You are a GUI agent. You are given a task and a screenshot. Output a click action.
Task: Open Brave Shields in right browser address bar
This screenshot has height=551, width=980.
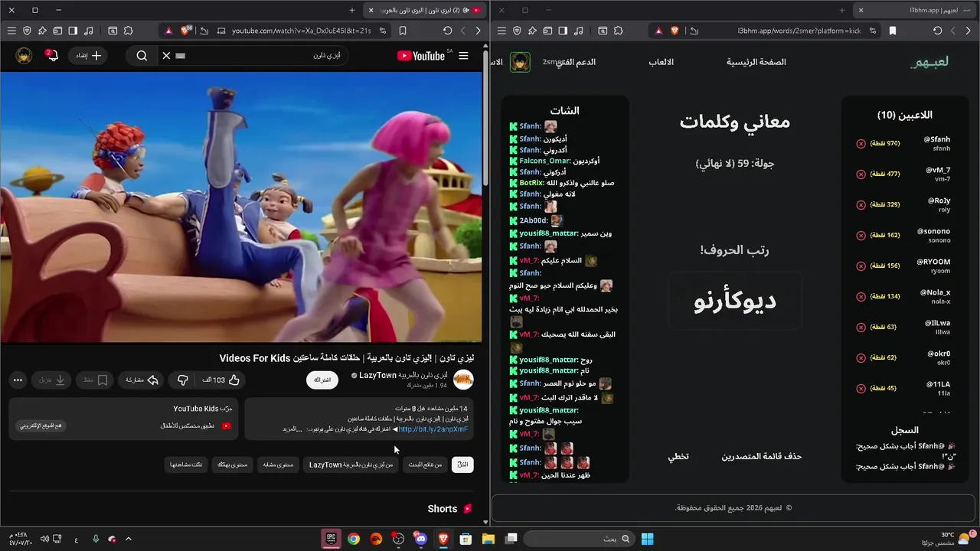(x=675, y=31)
